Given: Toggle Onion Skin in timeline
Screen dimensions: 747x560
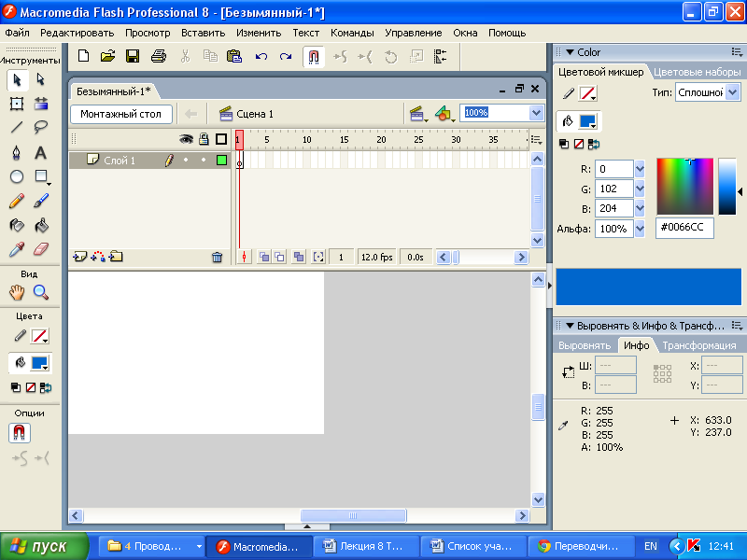Looking at the screenshot, I should point(263,258).
